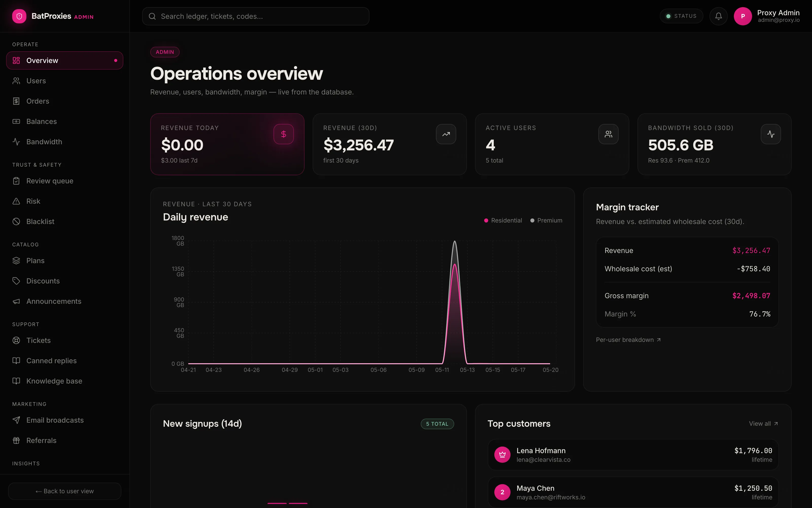812x508 pixels.
Task: Go to the Users page
Action: (64, 81)
